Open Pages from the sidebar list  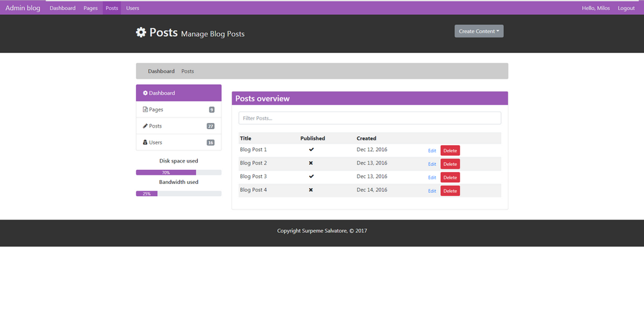click(178, 109)
